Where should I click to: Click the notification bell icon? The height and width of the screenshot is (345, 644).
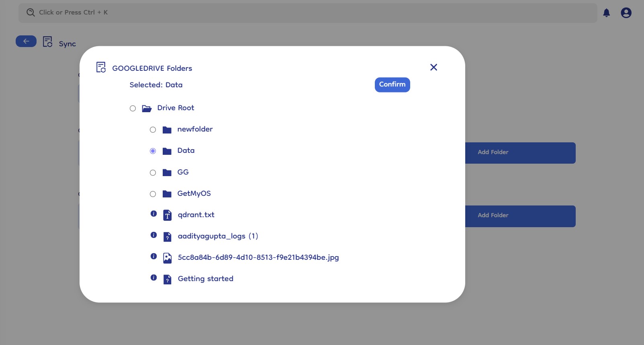606,13
